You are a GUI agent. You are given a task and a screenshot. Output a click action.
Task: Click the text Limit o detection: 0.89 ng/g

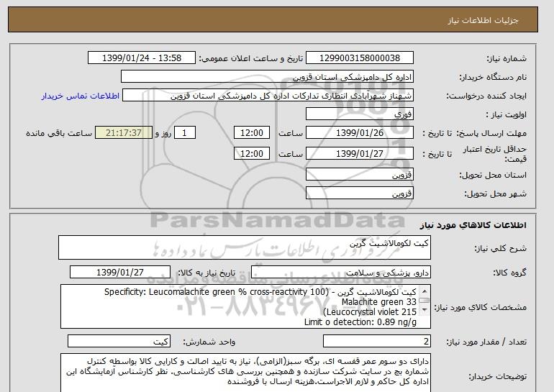[360, 322]
